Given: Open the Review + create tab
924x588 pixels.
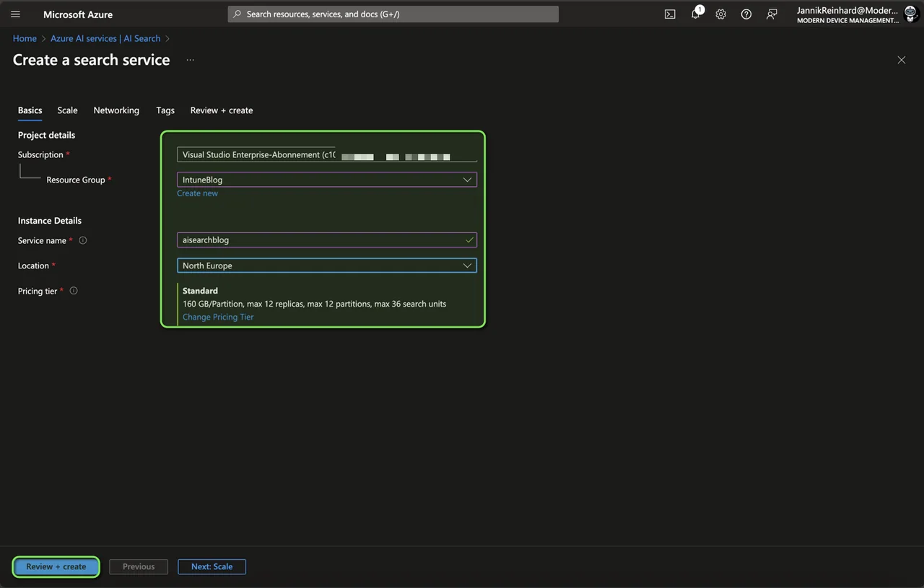Looking at the screenshot, I should [222, 110].
